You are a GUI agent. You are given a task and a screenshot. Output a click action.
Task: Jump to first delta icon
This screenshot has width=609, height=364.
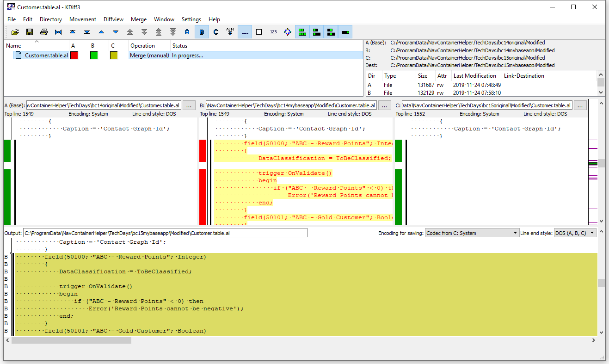[73, 32]
